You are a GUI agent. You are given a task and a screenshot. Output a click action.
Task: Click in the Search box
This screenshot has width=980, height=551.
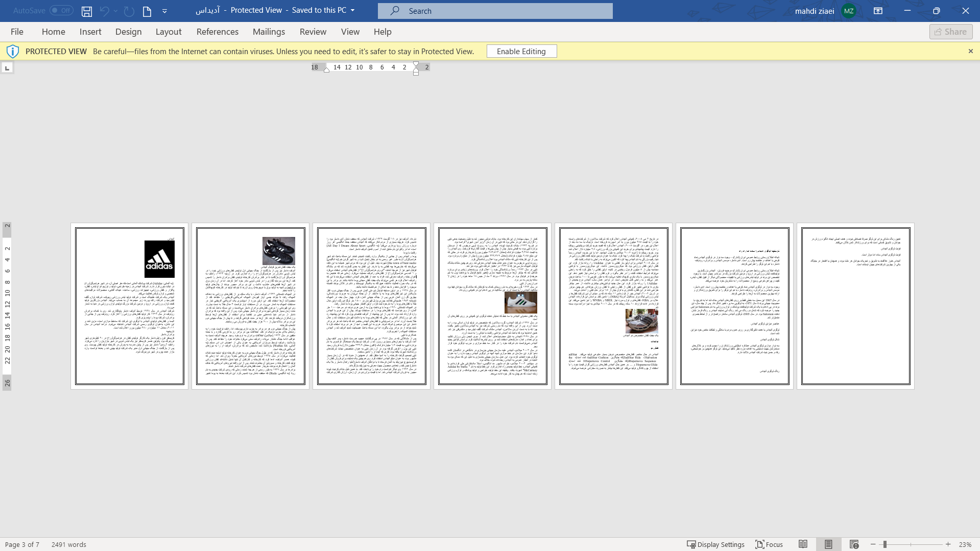coord(495,11)
